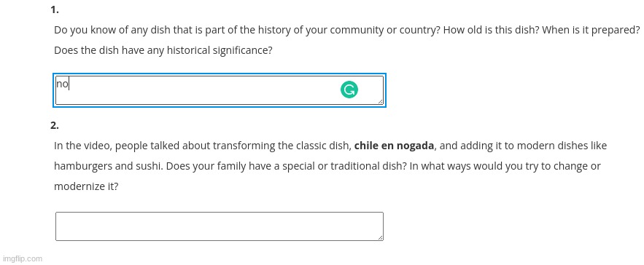The width and height of the screenshot is (644, 265).
Task: Click "In the video" at question 2 start
Action: tap(79, 146)
